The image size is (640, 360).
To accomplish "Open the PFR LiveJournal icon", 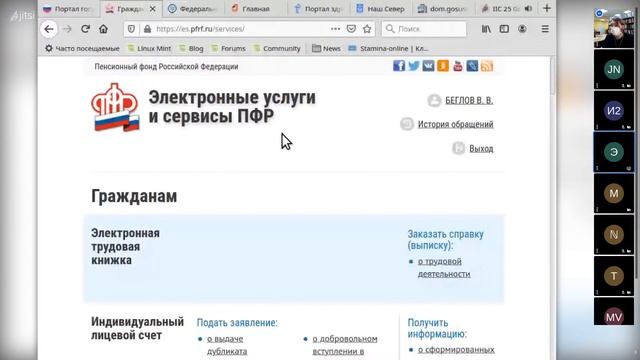I will (x=472, y=66).
